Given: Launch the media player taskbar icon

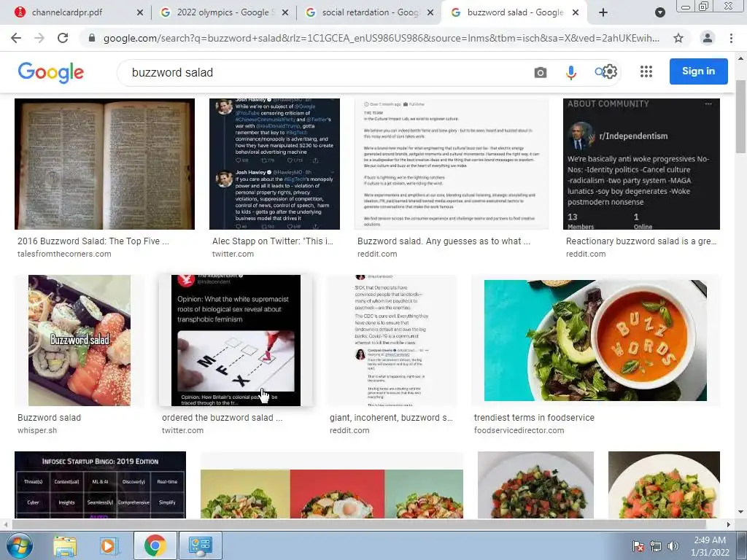Looking at the screenshot, I should [x=108, y=545].
